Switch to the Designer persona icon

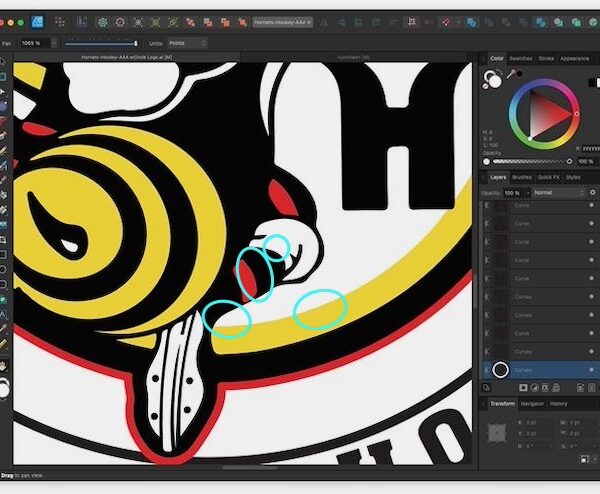click(x=38, y=23)
